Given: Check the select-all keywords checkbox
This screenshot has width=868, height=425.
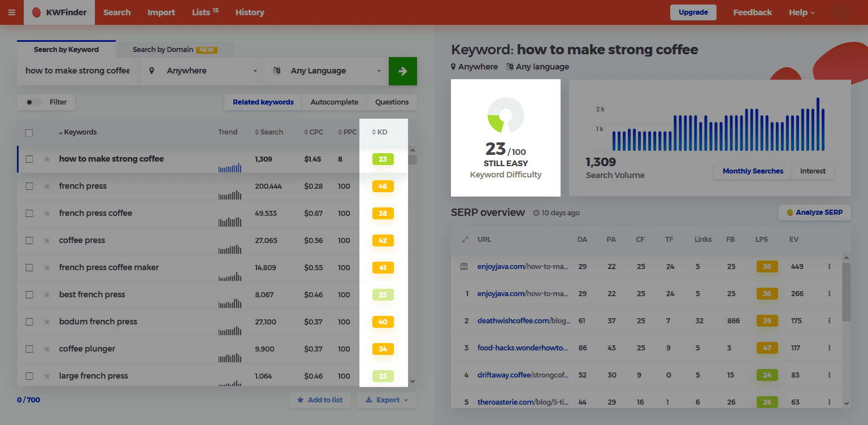Looking at the screenshot, I should click(29, 133).
